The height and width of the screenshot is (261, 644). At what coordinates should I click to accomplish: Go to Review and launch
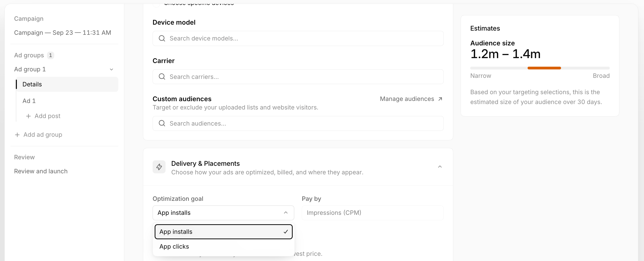point(41,171)
